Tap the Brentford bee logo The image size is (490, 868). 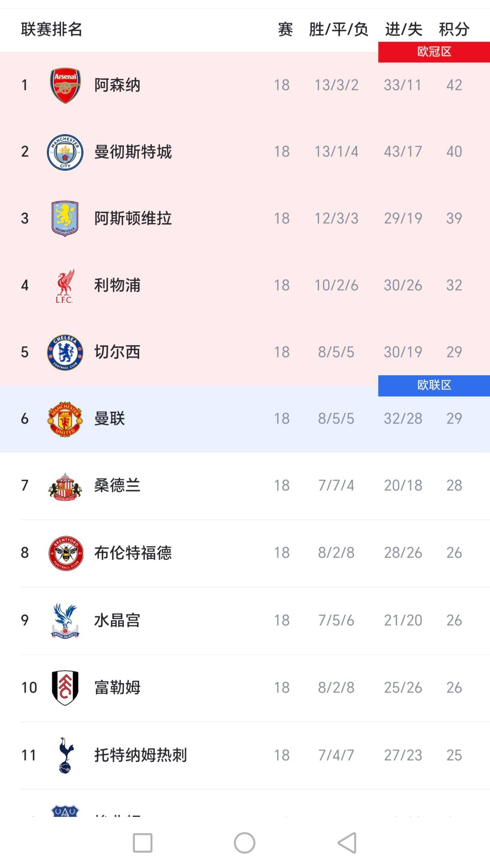(x=66, y=553)
